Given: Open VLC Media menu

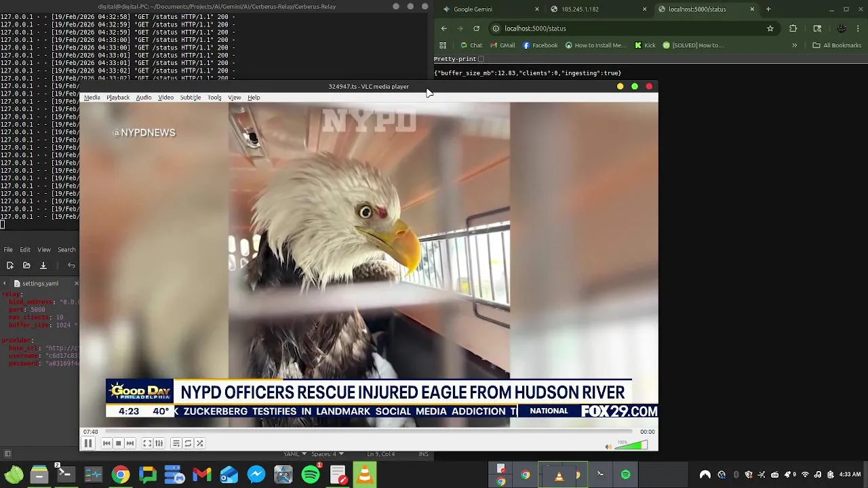Looking at the screenshot, I should pos(92,98).
